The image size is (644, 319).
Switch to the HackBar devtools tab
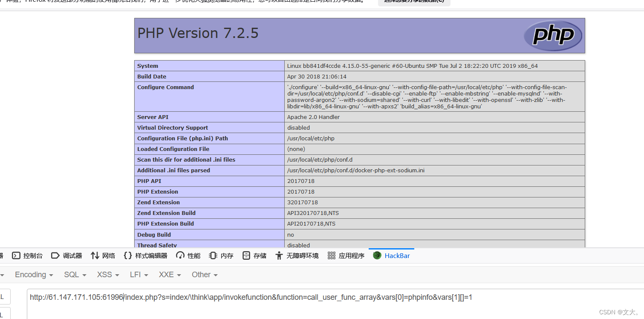pyautogui.click(x=391, y=255)
